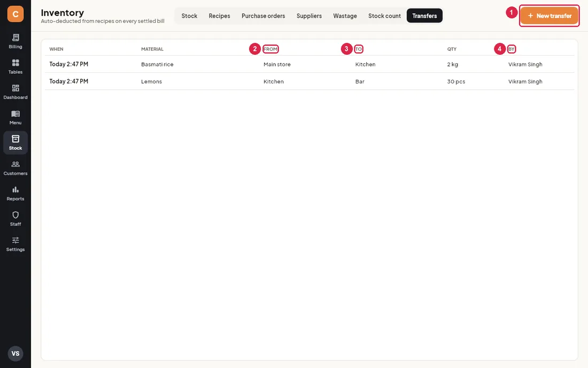Open the Staff shield icon
588x368 pixels.
click(16, 215)
